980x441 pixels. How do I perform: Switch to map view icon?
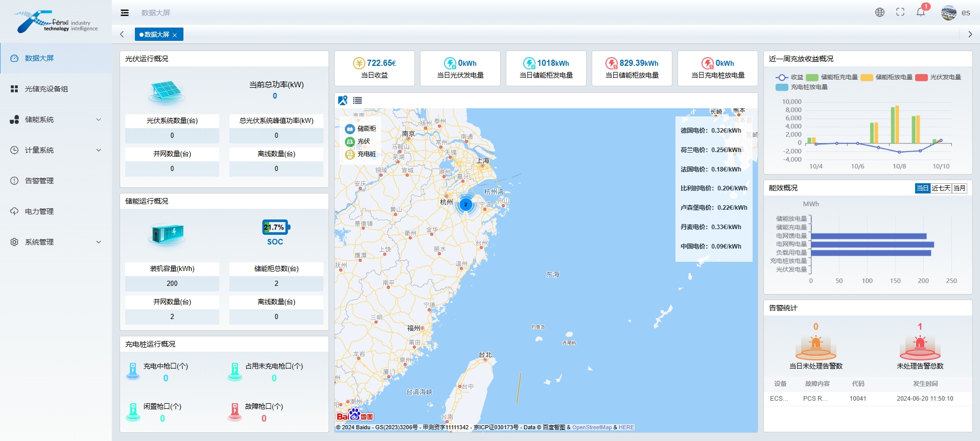[342, 101]
